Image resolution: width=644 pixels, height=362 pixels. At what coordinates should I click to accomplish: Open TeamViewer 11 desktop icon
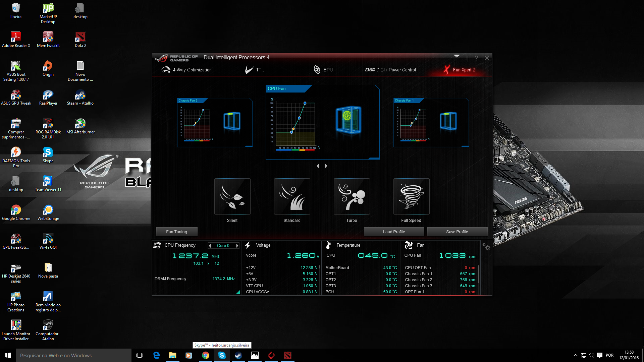click(48, 184)
